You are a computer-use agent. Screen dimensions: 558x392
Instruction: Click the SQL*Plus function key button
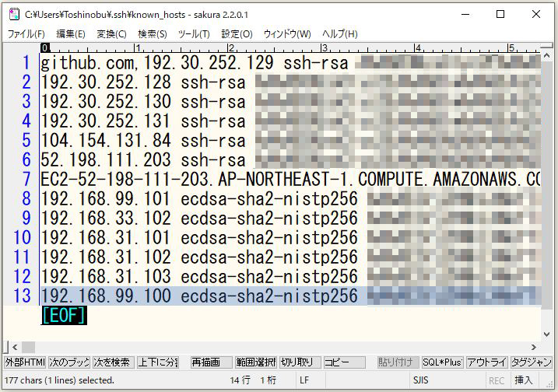442,362
